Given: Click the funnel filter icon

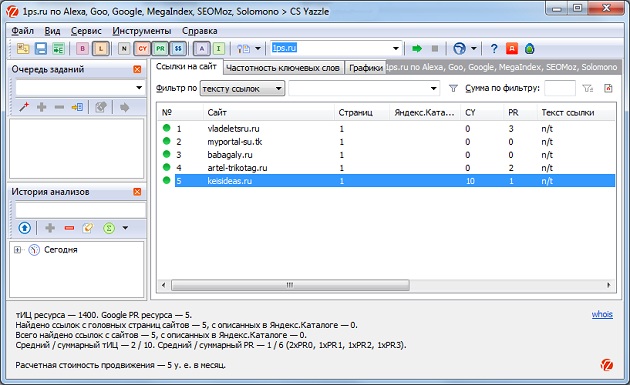Looking at the screenshot, I should [x=453, y=88].
